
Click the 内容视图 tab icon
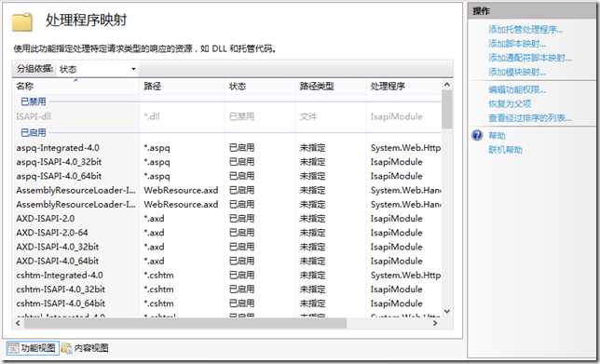coord(66,348)
